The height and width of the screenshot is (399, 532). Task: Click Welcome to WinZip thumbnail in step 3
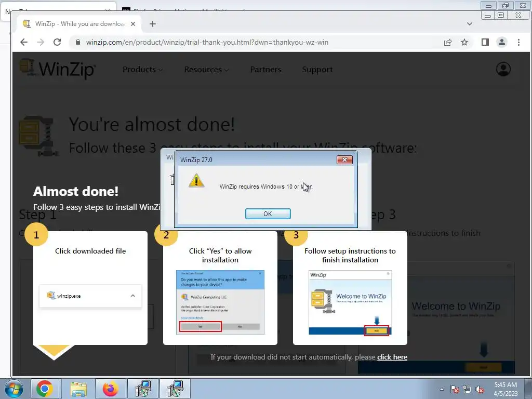point(350,302)
